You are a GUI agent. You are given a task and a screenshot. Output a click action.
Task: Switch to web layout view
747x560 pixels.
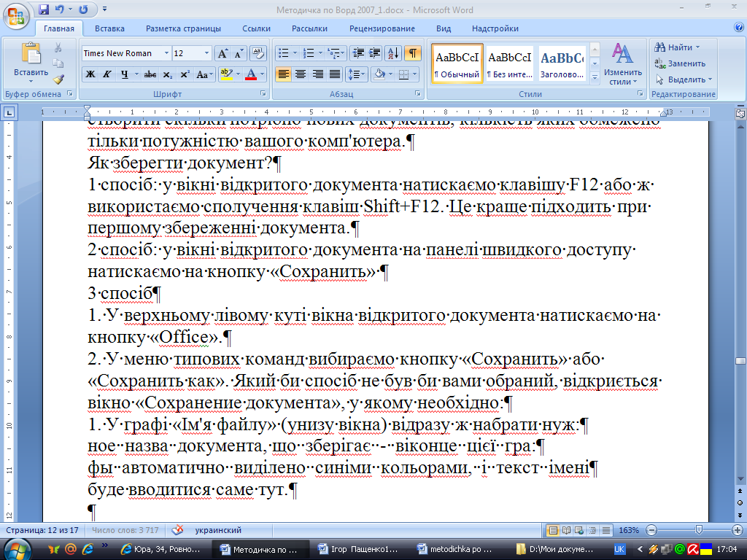click(579, 530)
